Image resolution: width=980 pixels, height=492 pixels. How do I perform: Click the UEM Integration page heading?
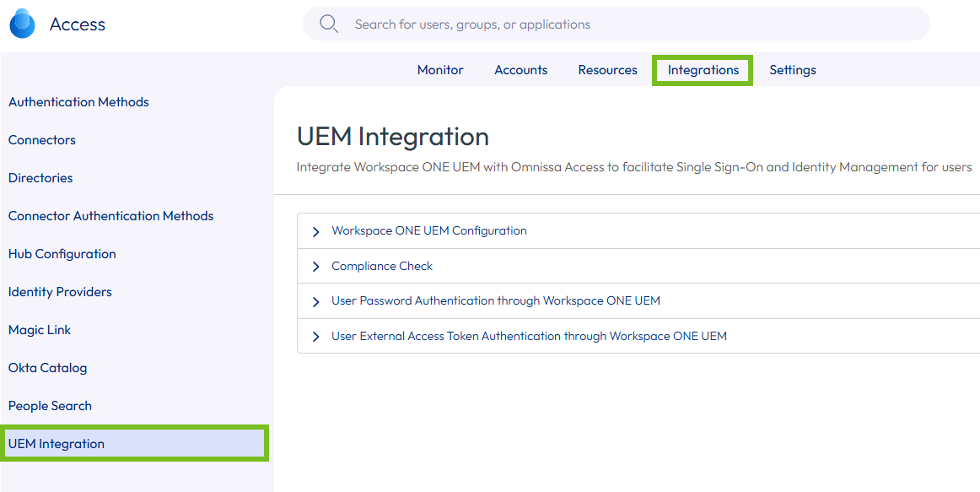pos(392,137)
